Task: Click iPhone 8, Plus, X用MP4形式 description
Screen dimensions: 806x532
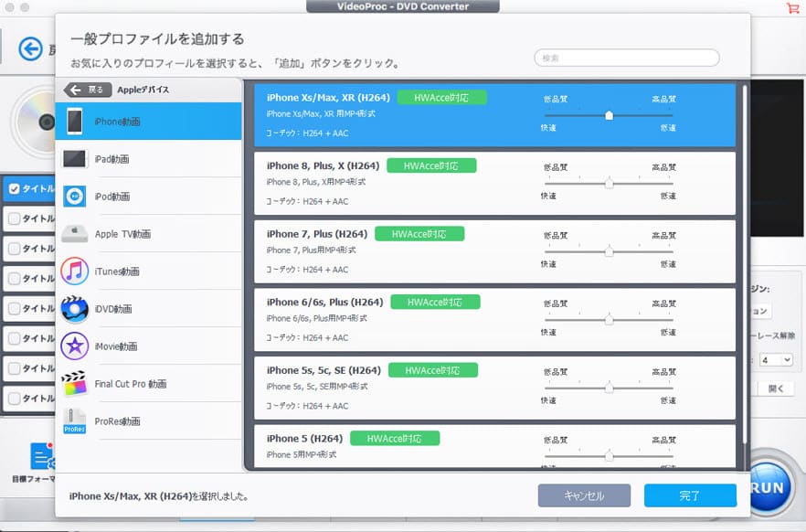Action: point(316,182)
